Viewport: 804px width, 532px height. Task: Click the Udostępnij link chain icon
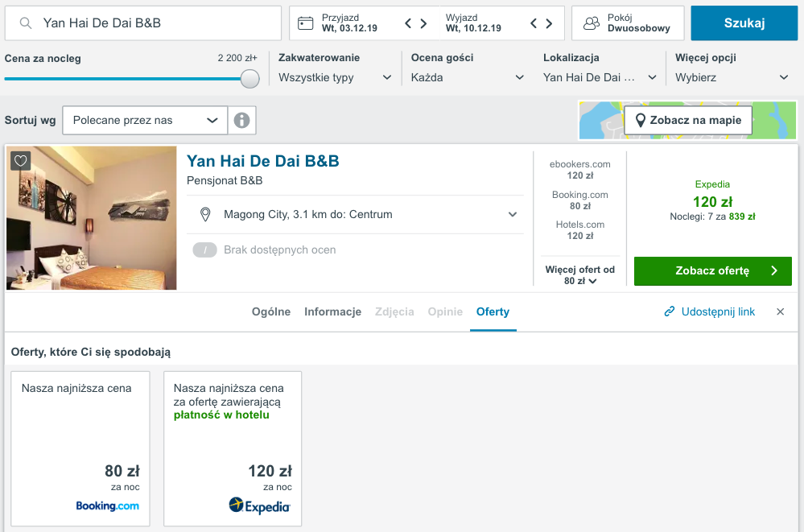click(669, 311)
